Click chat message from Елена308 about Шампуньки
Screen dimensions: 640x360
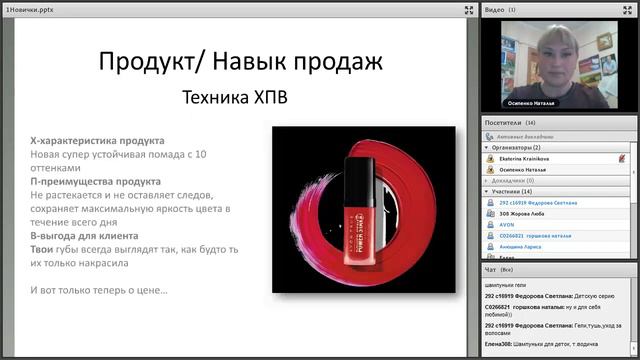pos(541,344)
